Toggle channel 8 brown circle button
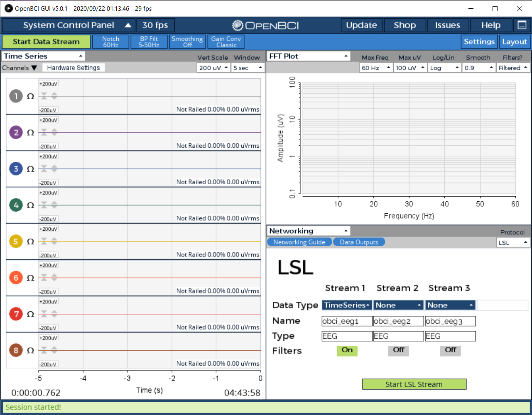Screen dimensions: 532x415 pos(16,350)
